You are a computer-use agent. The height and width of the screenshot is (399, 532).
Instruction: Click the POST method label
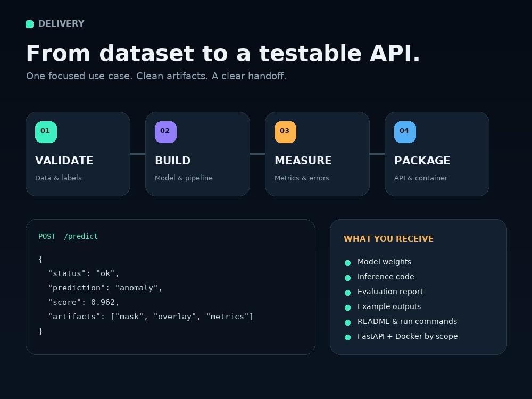(x=47, y=236)
